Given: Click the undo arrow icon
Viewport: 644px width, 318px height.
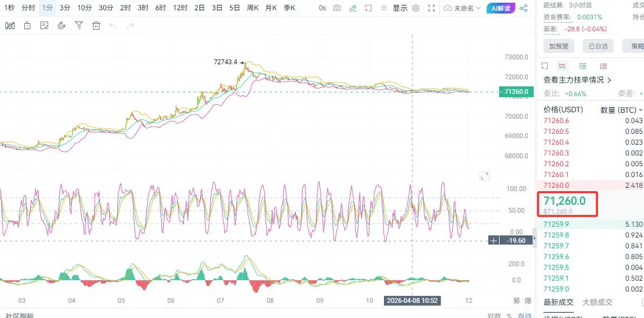Looking at the screenshot, I should coord(113,26).
